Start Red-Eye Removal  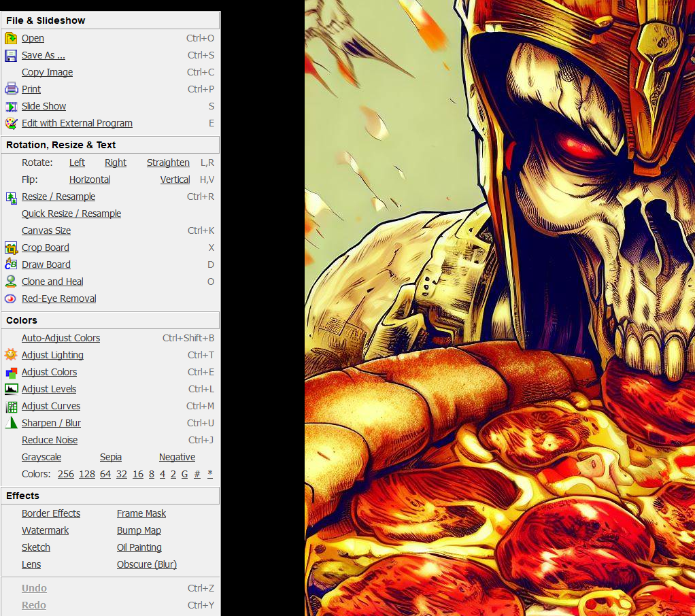[59, 298]
